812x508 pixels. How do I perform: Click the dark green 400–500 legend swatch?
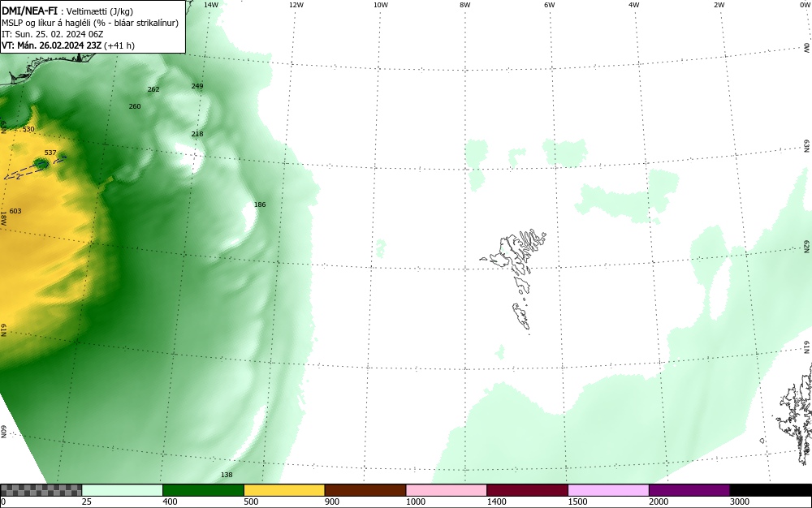[203, 490]
